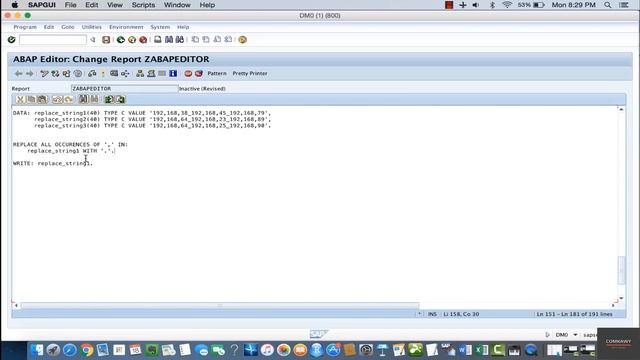
Task: Open iTunes from the Dock
Action: pyautogui.click(x=267, y=350)
